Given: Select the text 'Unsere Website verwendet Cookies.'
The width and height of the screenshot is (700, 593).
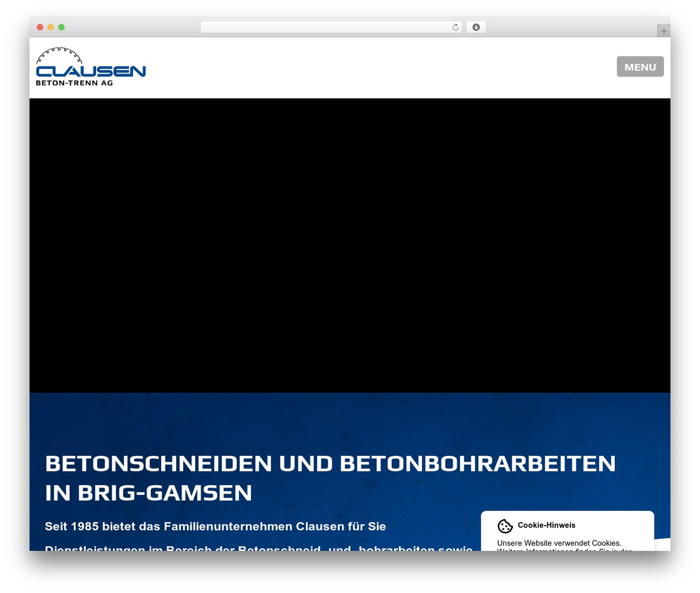Looking at the screenshot, I should click(x=559, y=543).
